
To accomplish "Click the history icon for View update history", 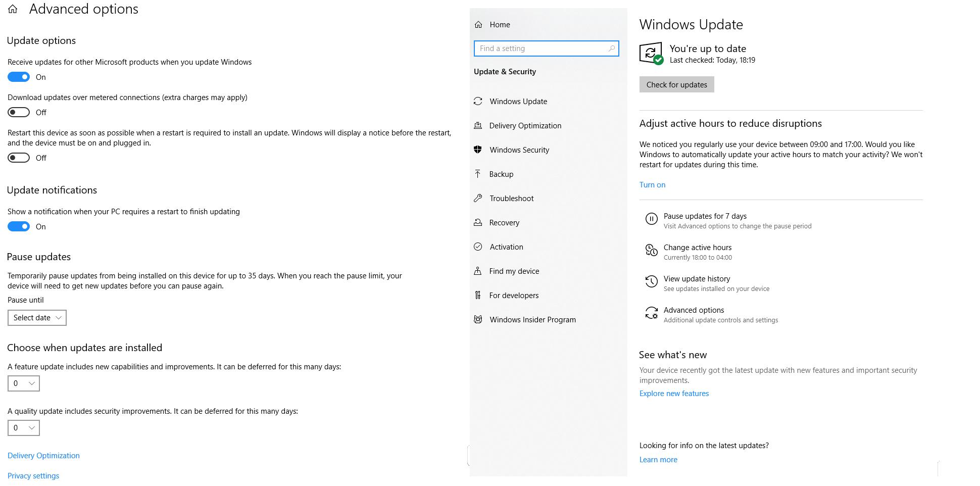I will pyautogui.click(x=652, y=281).
